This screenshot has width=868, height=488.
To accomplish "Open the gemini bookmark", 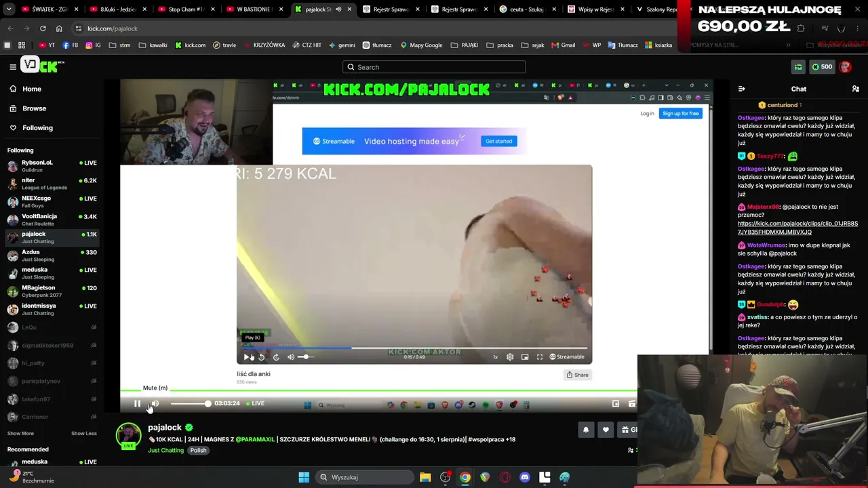I will pyautogui.click(x=342, y=45).
